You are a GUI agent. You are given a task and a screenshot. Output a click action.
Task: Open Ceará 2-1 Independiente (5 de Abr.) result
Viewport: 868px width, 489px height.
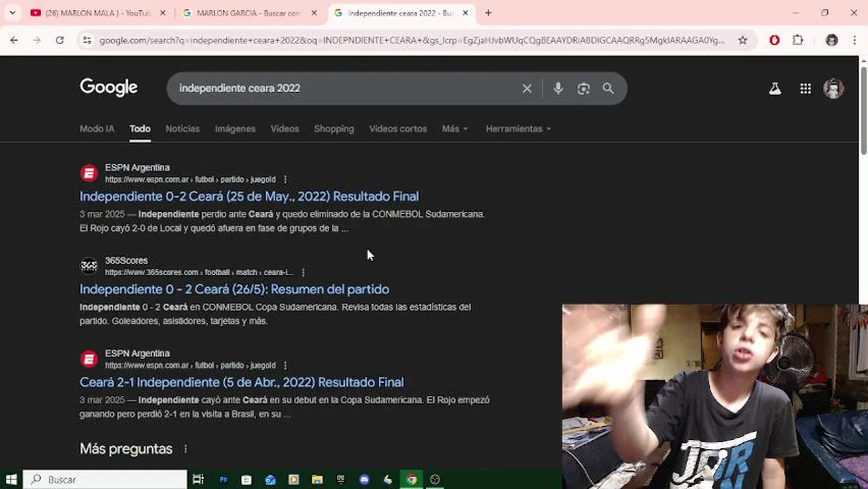pos(242,382)
